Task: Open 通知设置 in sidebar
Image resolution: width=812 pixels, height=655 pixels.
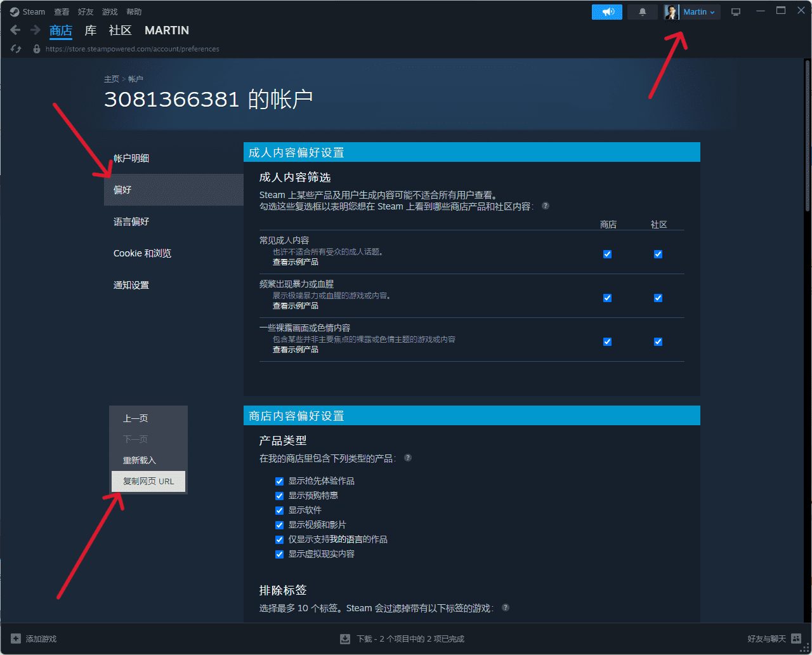Action: (174, 285)
